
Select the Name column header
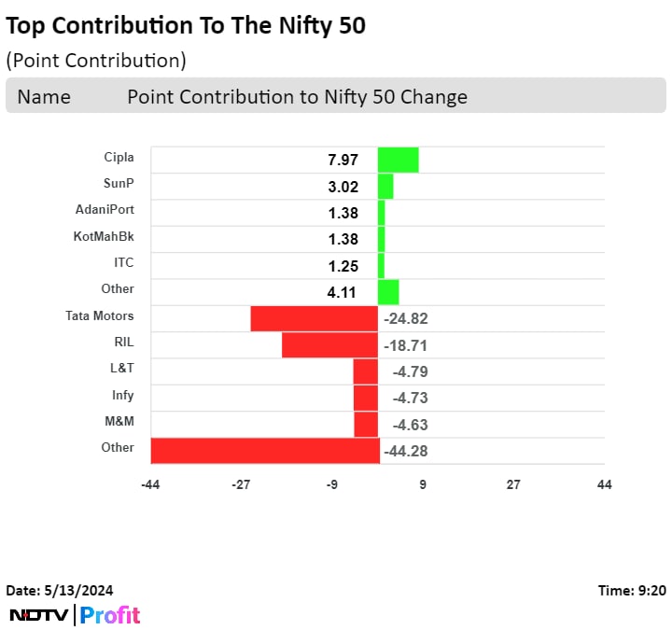pyautogui.click(x=44, y=96)
